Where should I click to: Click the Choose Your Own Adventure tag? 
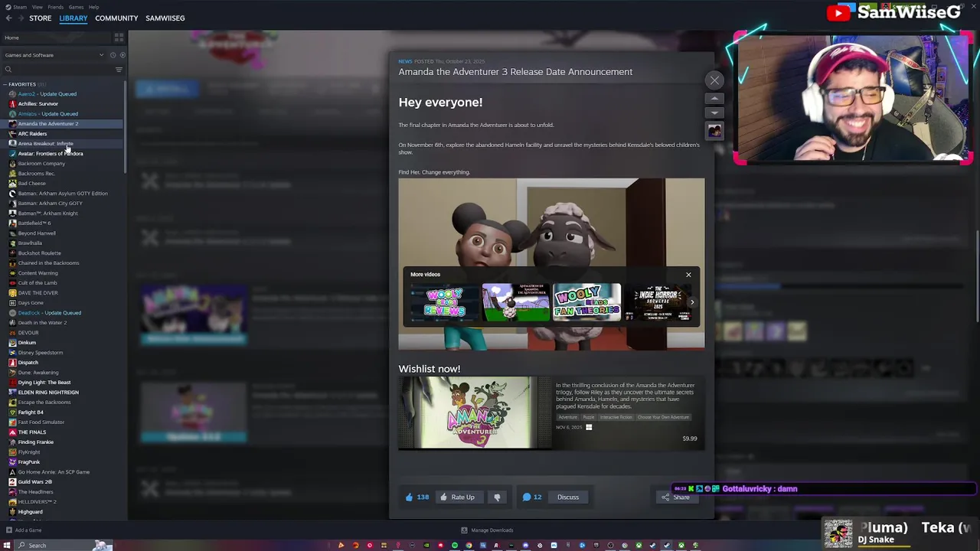(x=663, y=417)
